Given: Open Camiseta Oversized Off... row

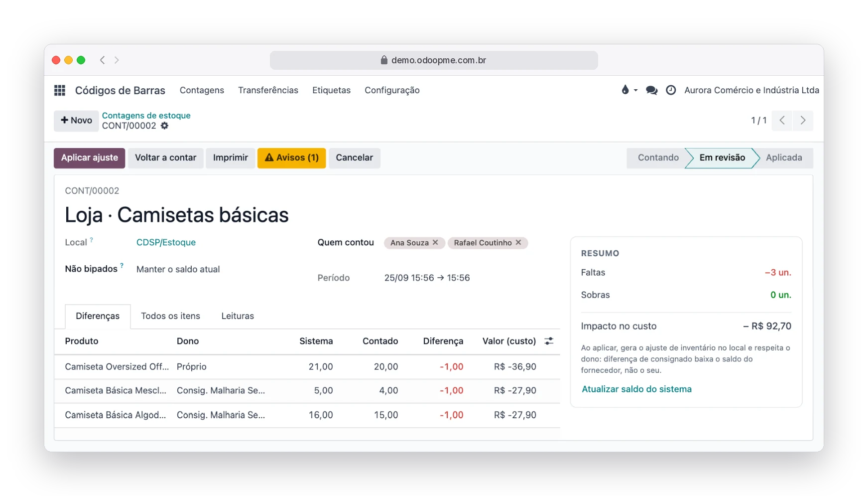Looking at the screenshot, I should (x=307, y=367).
